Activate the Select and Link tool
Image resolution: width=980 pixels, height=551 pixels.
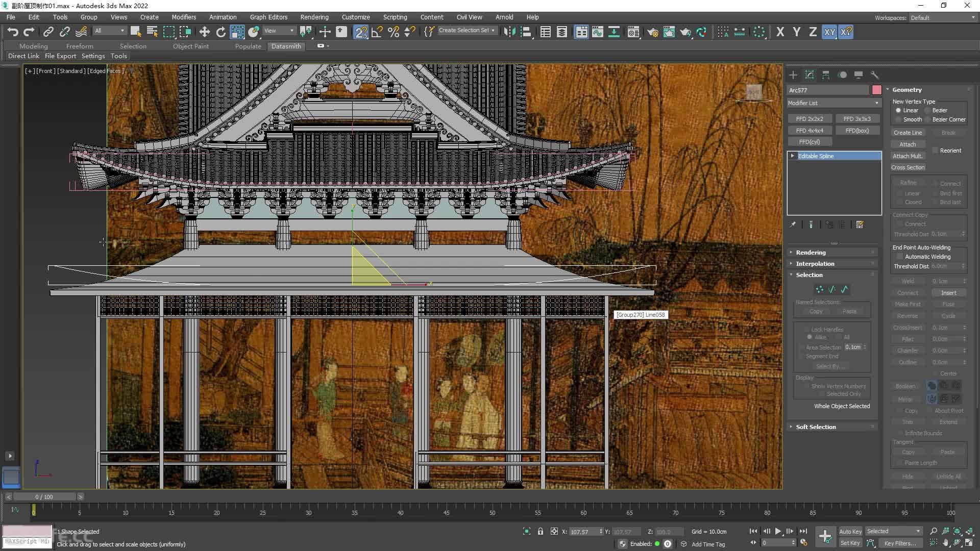point(48,32)
